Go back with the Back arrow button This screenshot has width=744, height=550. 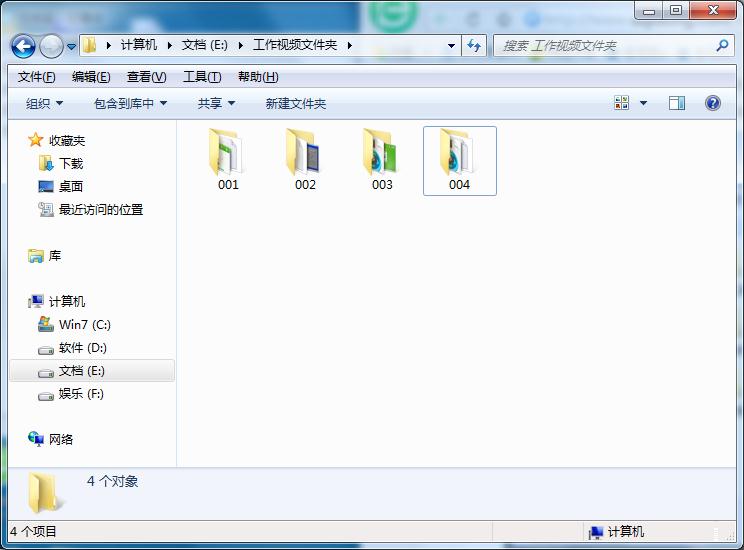click(23, 47)
